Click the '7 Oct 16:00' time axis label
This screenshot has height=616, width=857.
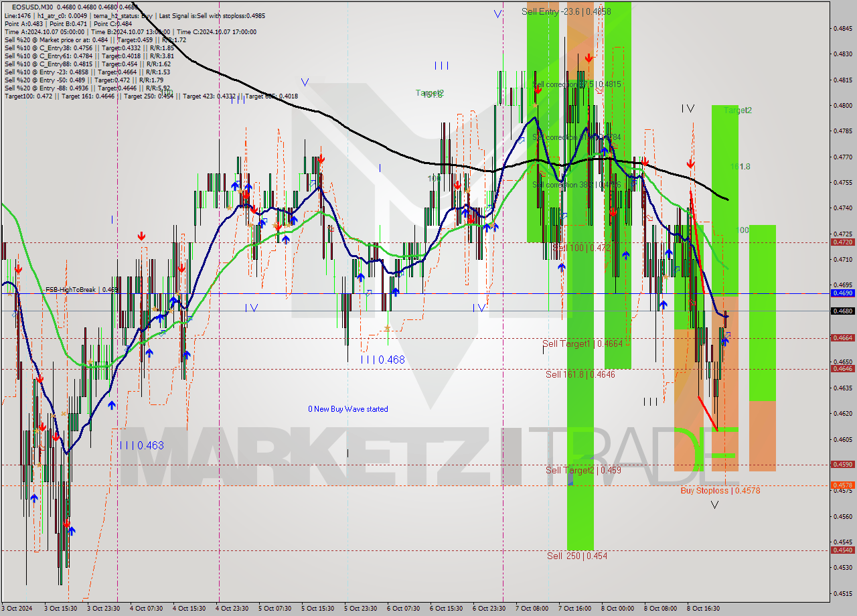[575, 609]
